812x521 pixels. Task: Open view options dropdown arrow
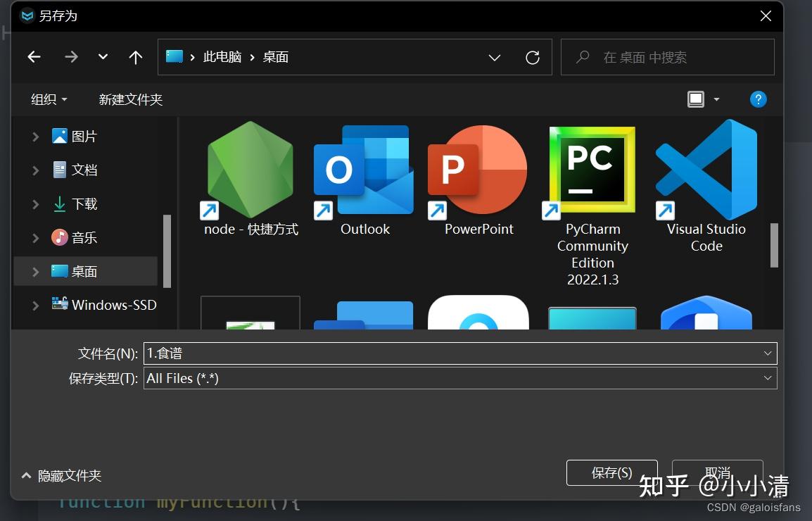pyautogui.click(x=717, y=99)
